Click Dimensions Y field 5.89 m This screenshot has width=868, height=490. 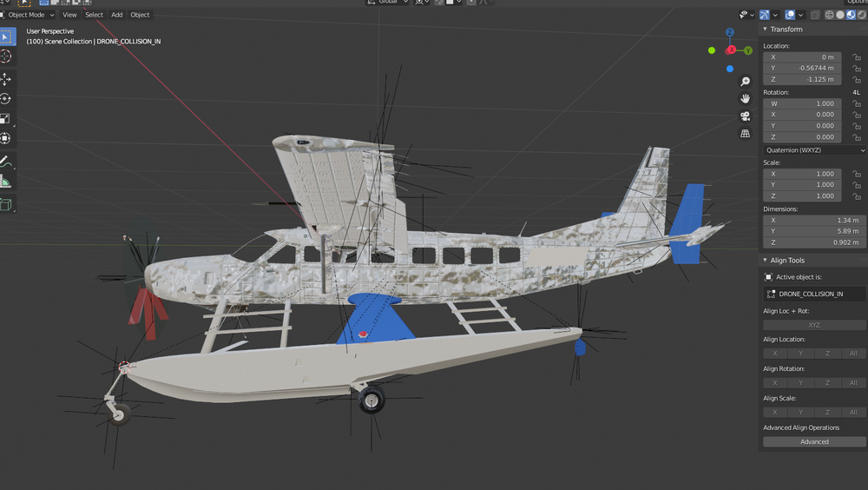(814, 231)
